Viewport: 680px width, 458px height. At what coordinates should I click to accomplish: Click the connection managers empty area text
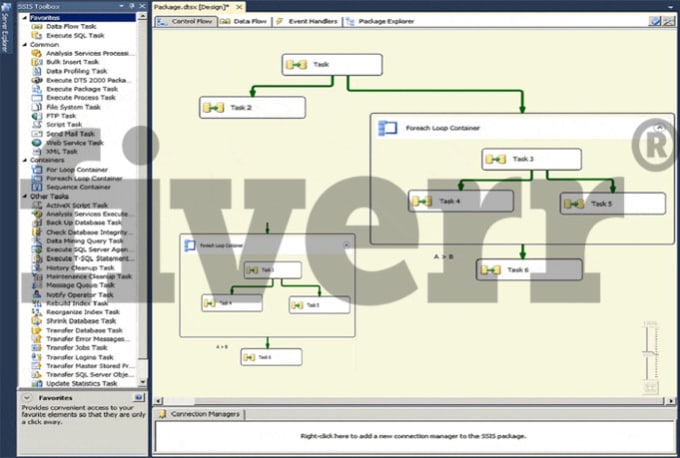(x=413, y=436)
